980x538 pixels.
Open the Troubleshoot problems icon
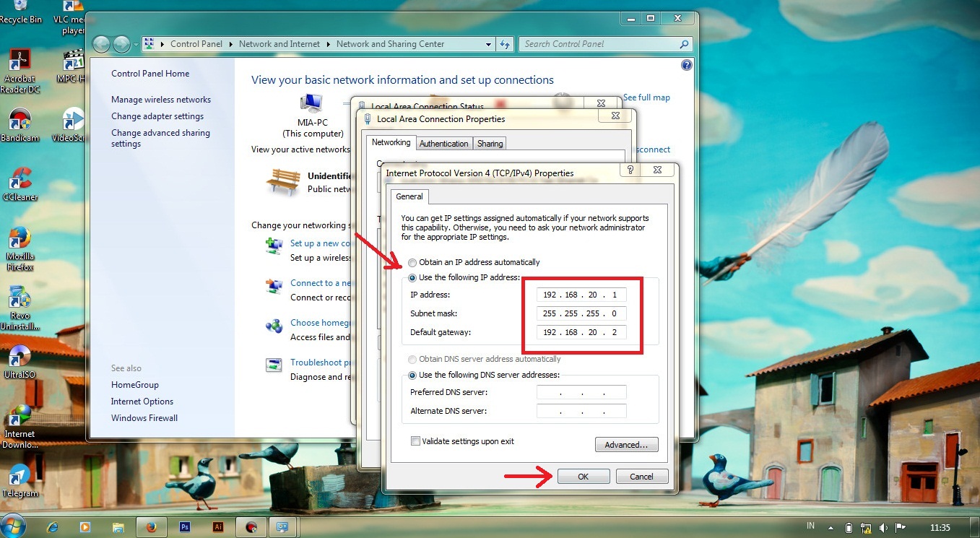click(x=274, y=365)
